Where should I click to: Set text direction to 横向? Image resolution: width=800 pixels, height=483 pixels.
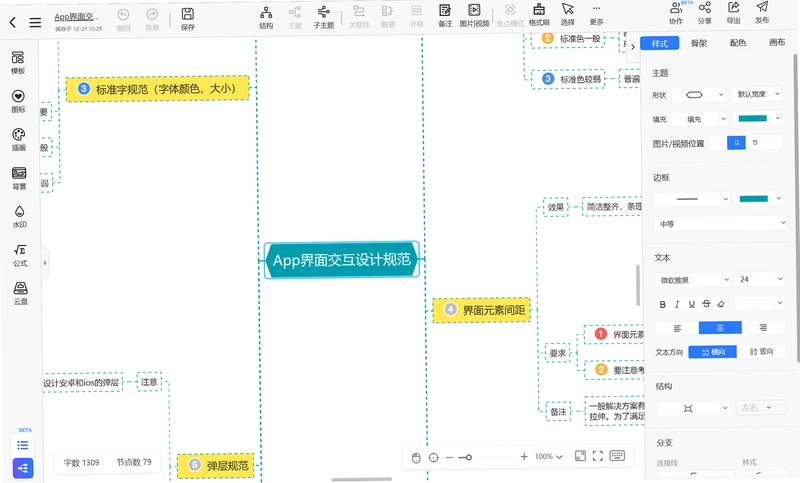(712, 352)
